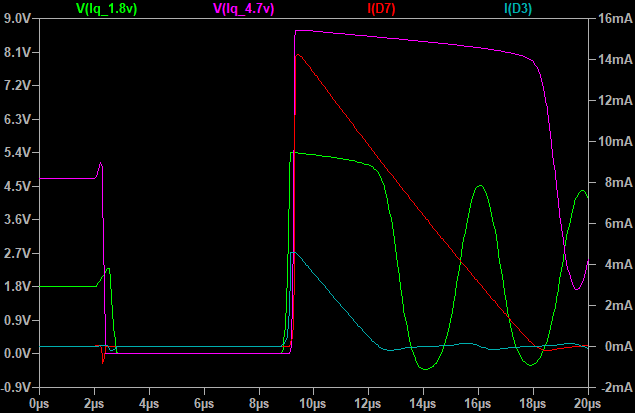Viewport: 635px width, 413px height.
Task: Click the 14µs time axis label
Action: click(423, 404)
